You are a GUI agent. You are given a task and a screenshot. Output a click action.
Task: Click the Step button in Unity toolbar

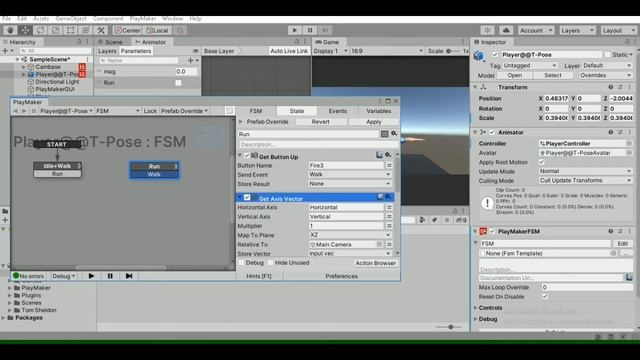[x=325, y=30]
